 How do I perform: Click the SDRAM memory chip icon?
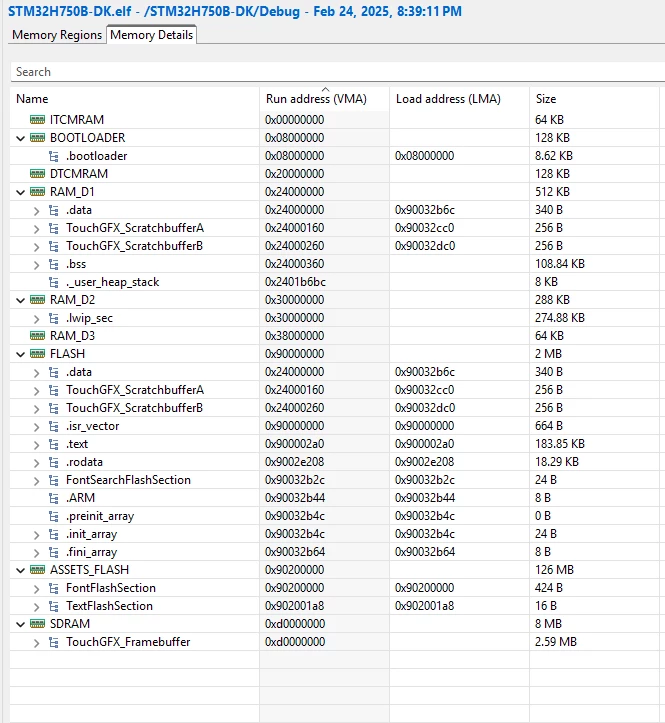point(37,624)
